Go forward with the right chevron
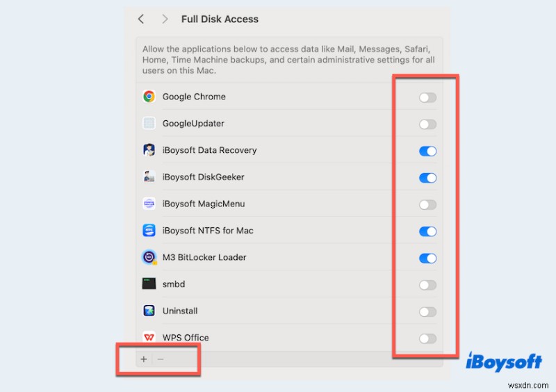Viewport: 556px width, 392px height. click(165, 19)
